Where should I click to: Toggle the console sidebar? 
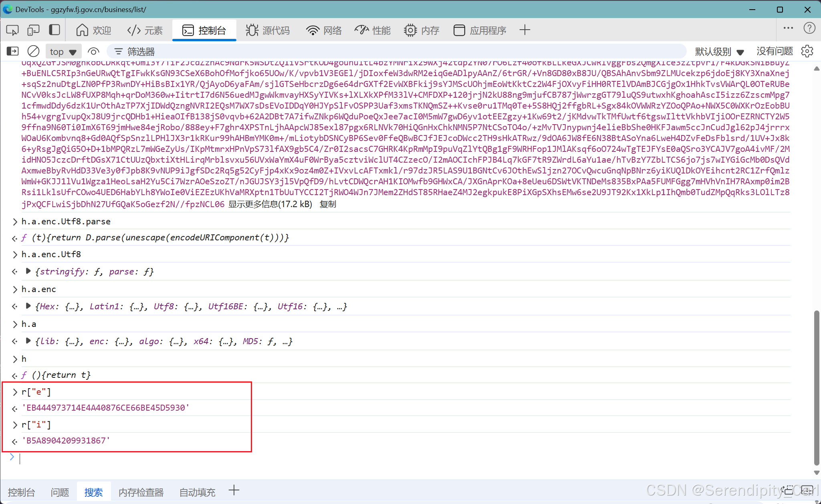click(12, 51)
